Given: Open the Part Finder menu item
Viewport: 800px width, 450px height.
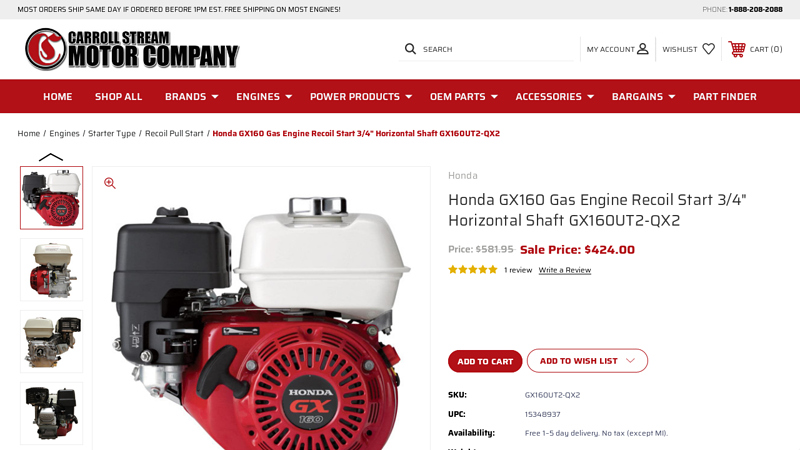Looking at the screenshot, I should [x=724, y=96].
